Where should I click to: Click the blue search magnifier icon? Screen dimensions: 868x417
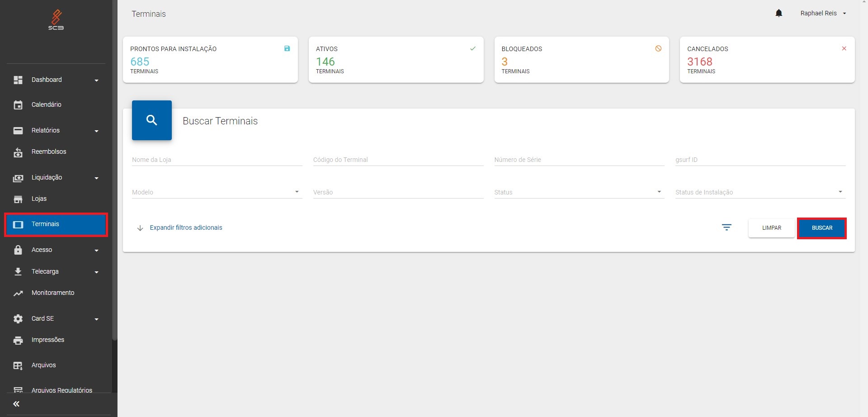152,120
